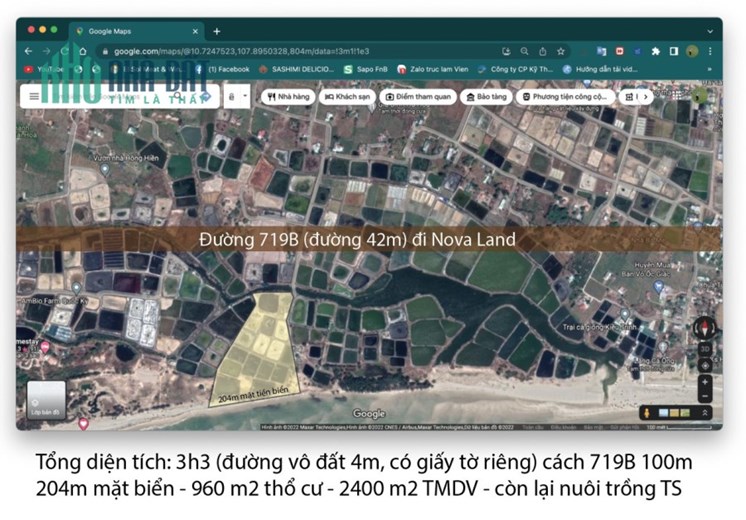Show more category chips with right chevron
Viewport: 746px width, 520px height.
pos(646,97)
